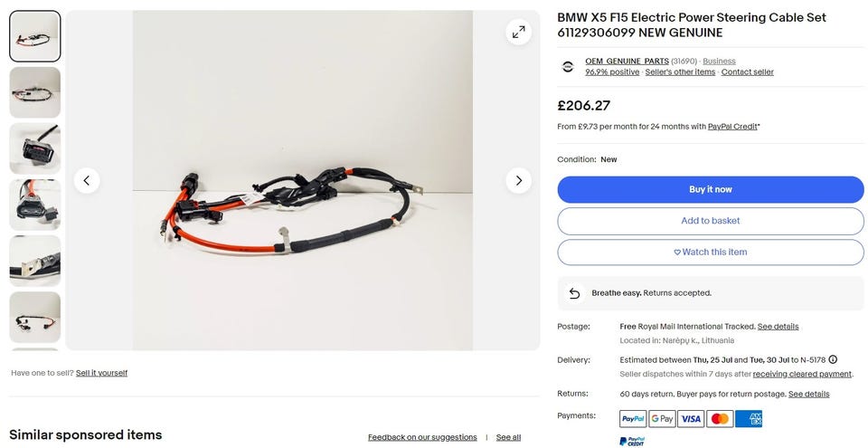
Task: Show previous product image arrow
Action: click(x=87, y=180)
